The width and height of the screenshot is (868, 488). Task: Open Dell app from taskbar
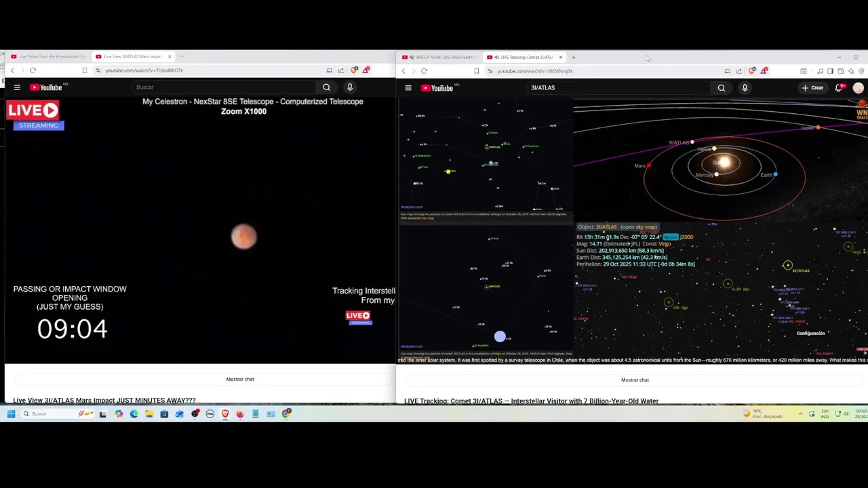click(x=210, y=413)
